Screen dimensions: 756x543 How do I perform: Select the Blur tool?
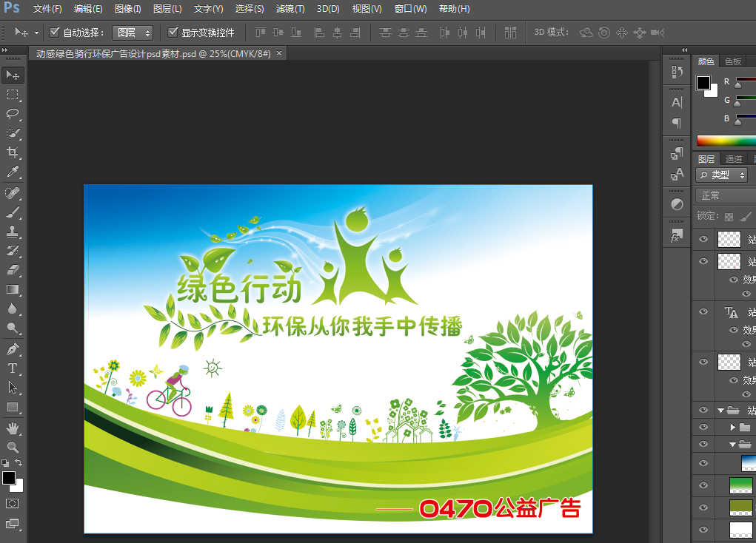(13, 308)
